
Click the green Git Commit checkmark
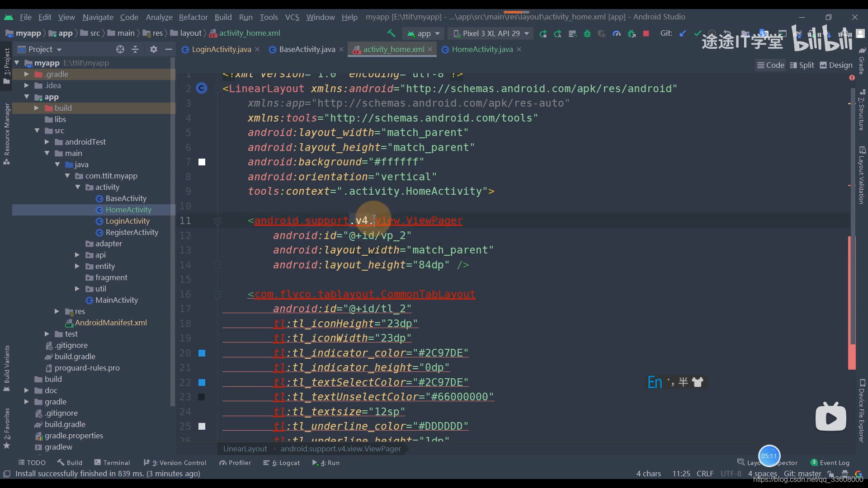tap(698, 33)
